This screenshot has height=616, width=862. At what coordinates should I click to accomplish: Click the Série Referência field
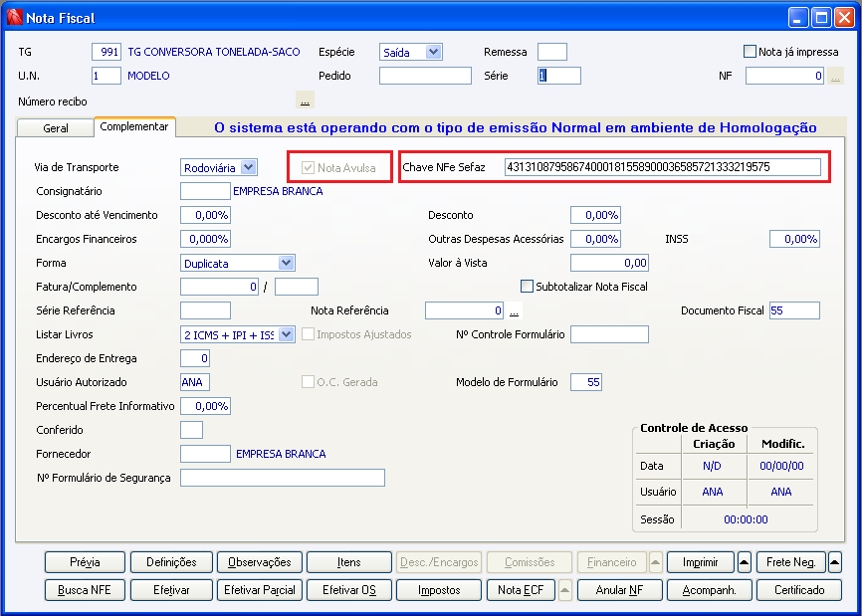pyautogui.click(x=205, y=310)
